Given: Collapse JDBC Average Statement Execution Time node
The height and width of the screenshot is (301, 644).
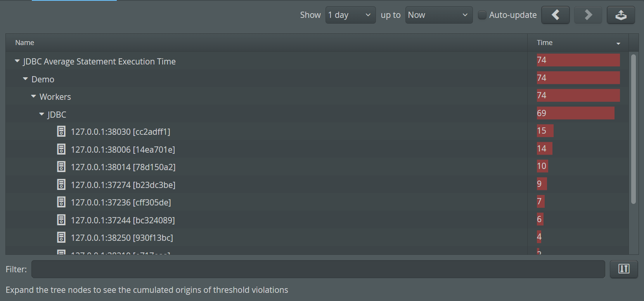Looking at the screenshot, I should (x=17, y=61).
